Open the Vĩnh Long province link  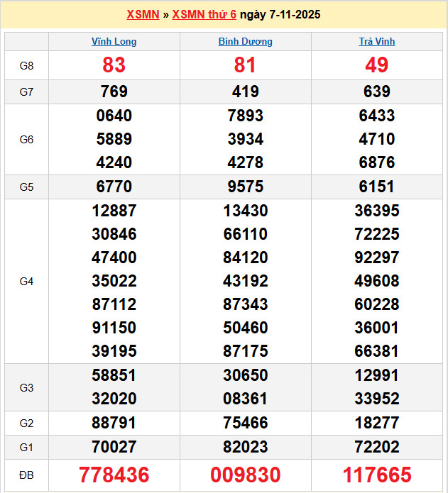[x=114, y=42]
